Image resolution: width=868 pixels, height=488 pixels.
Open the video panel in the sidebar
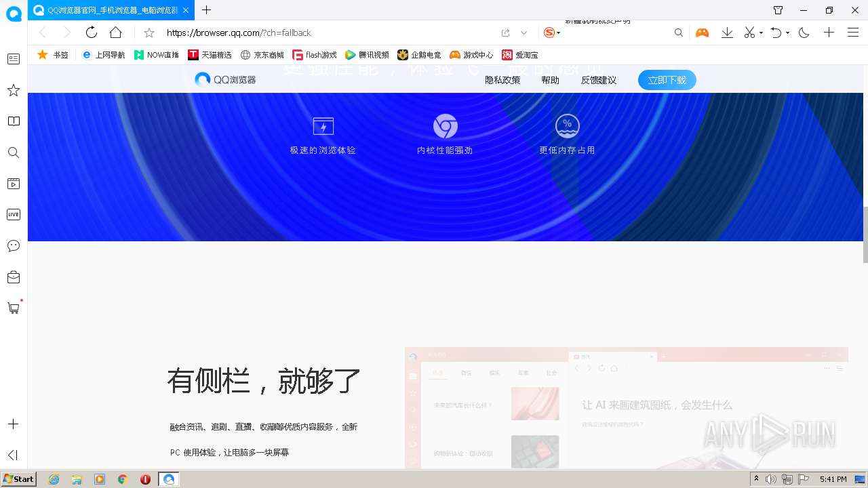pyautogui.click(x=13, y=184)
